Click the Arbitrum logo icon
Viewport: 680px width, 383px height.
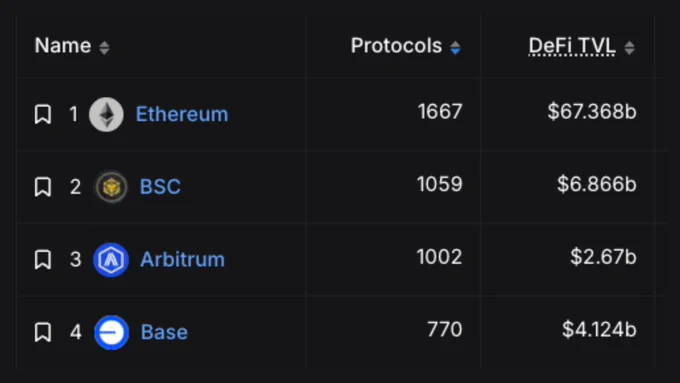111,259
